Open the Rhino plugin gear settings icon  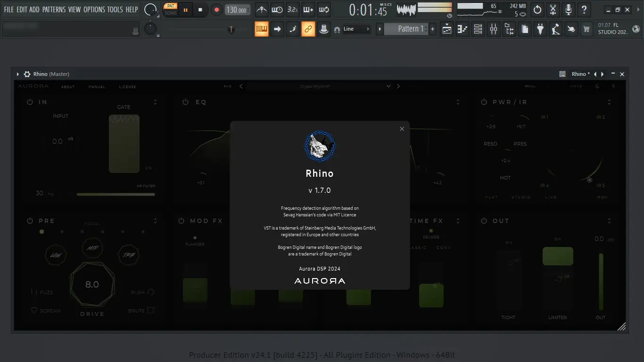[27, 74]
